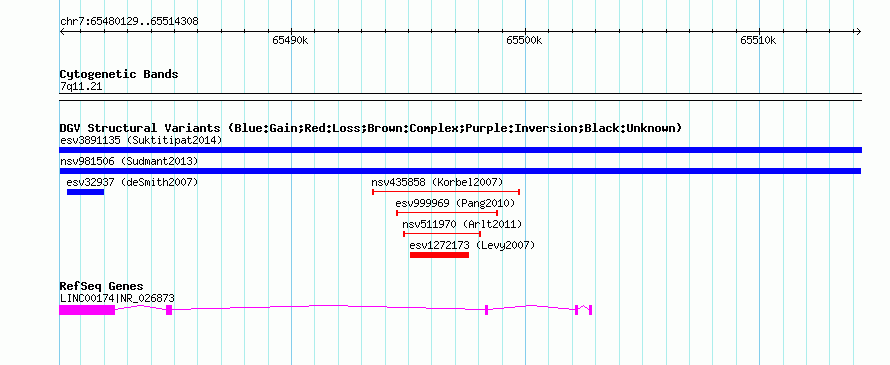Click the large magenta LINC00174 first exon block

click(87, 310)
